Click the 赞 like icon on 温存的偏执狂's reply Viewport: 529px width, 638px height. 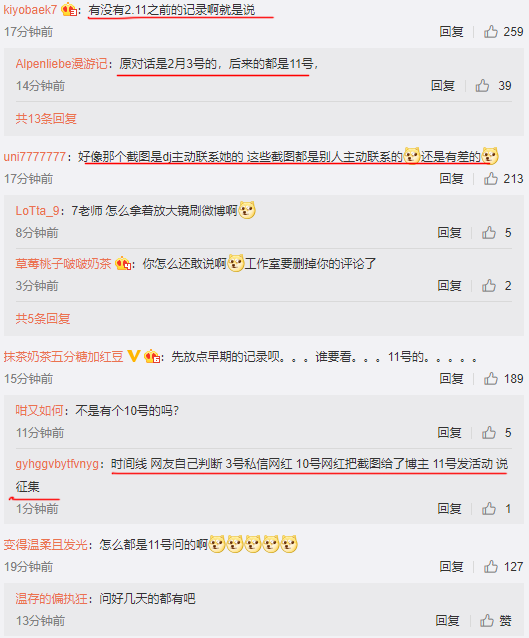pos(487,621)
